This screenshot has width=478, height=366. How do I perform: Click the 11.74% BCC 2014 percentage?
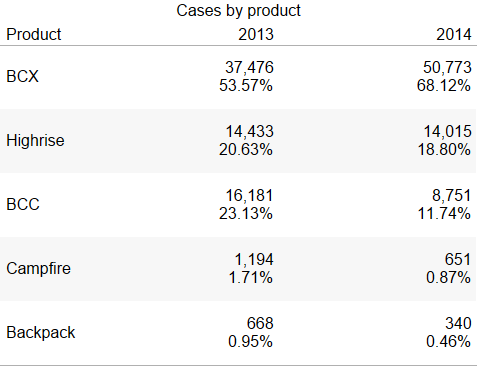click(444, 213)
